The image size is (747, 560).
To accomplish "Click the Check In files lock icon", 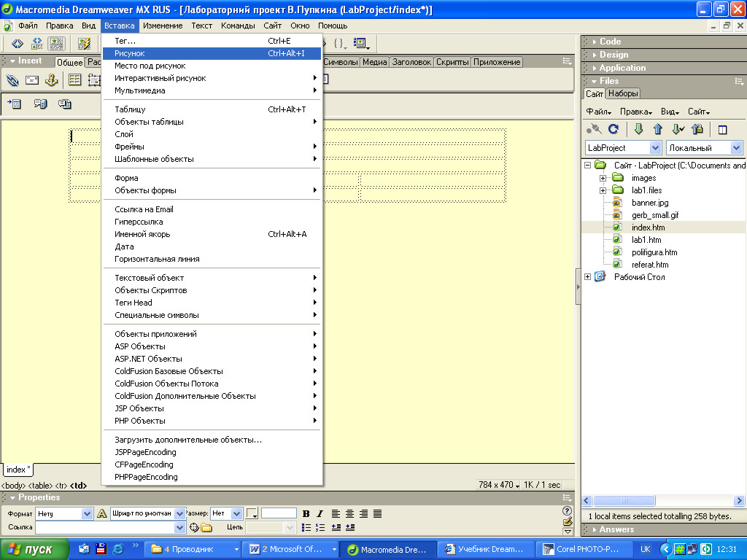I will [697, 129].
